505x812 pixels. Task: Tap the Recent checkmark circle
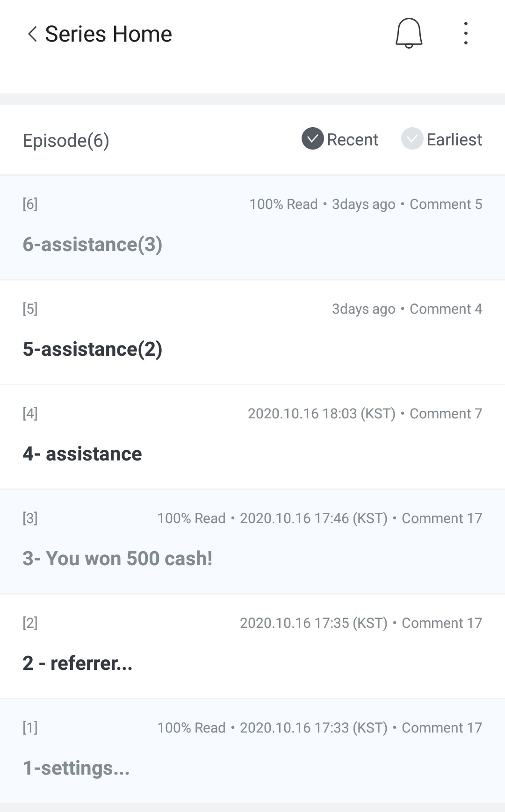coord(312,139)
